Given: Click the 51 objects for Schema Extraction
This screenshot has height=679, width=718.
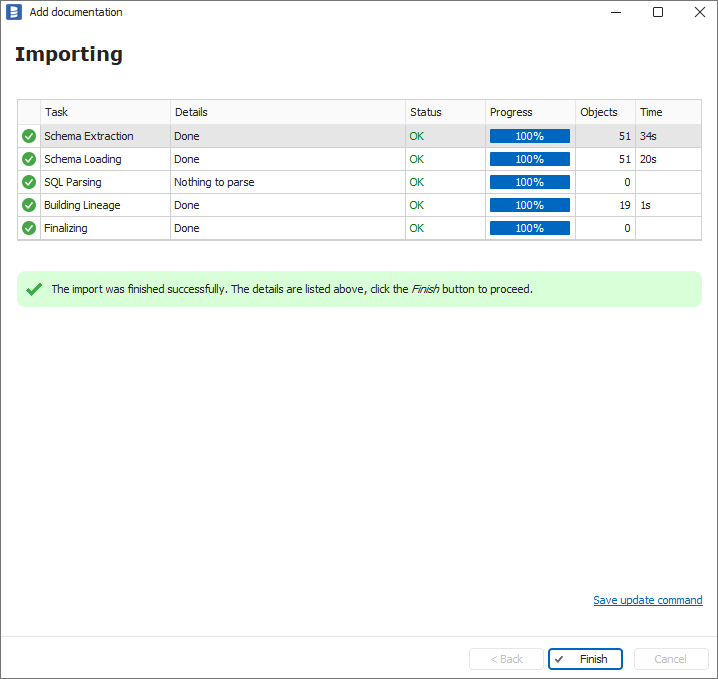Looking at the screenshot, I should click(625, 136).
